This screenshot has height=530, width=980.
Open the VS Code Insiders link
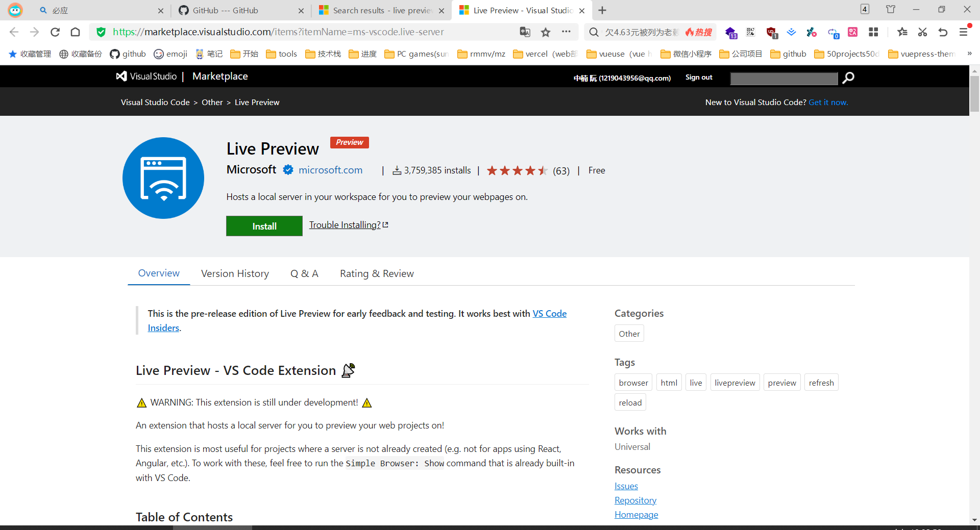(x=549, y=314)
